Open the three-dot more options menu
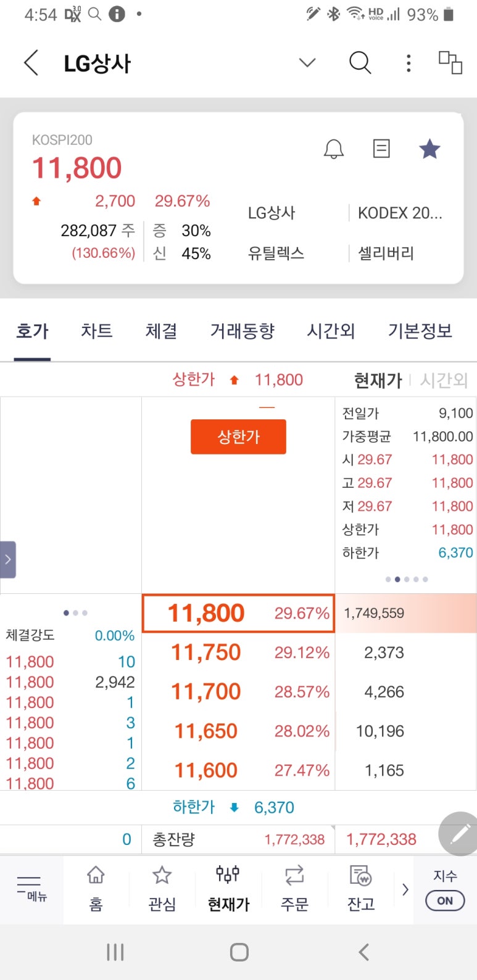This screenshot has width=477, height=980. pyautogui.click(x=409, y=63)
